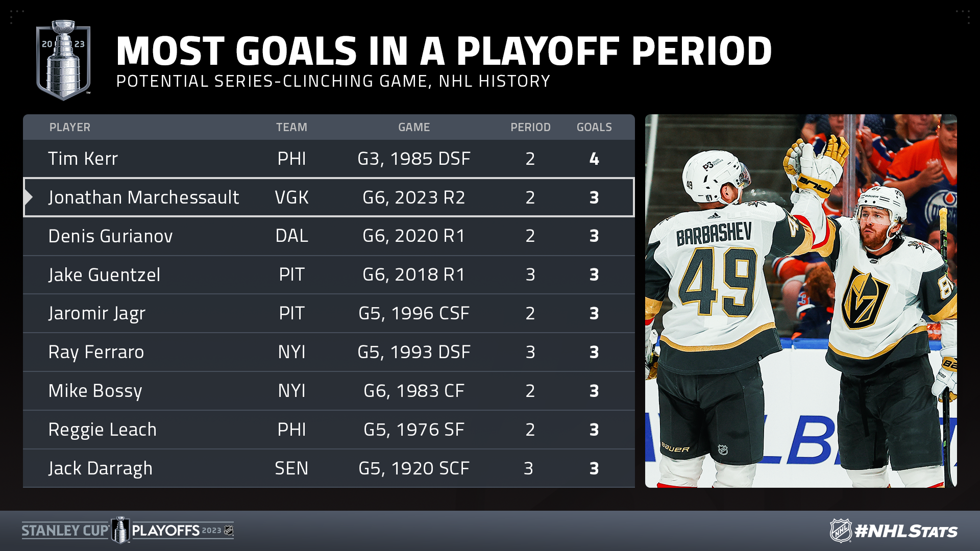980x551 pixels.
Task: Click the GOALS column header
Action: 594,128
